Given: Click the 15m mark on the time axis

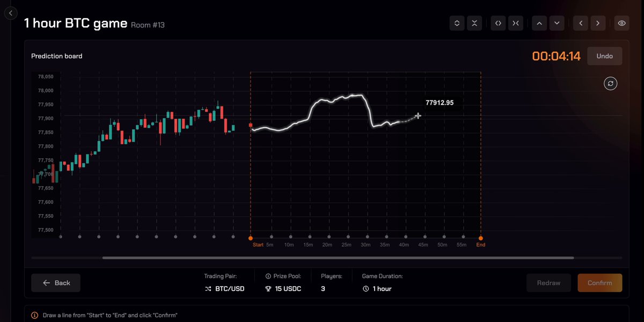Looking at the screenshot, I should click(x=308, y=245).
